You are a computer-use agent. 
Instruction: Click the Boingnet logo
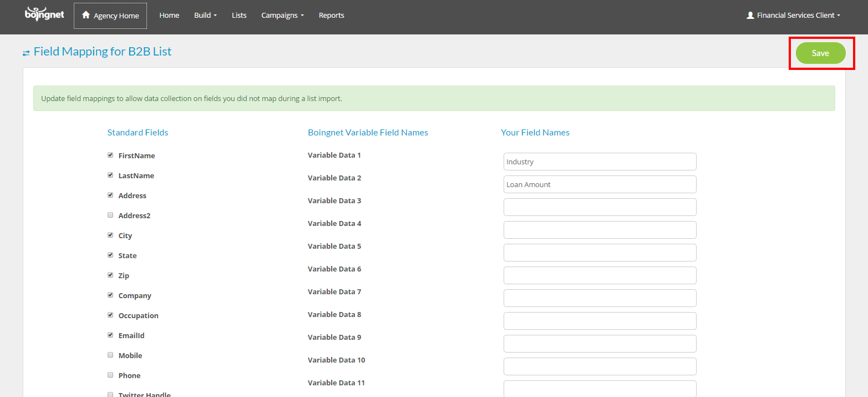[44, 14]
